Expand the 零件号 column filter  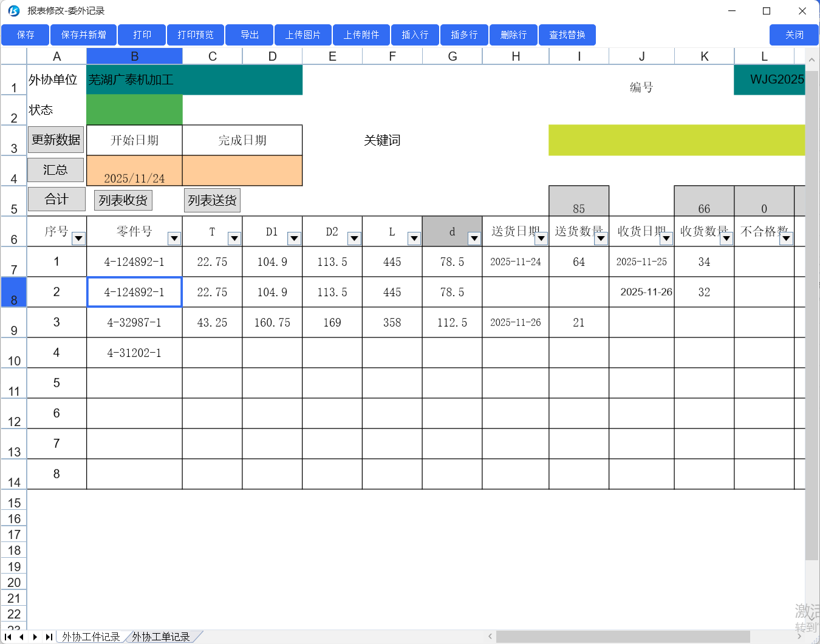click(174, 239)
